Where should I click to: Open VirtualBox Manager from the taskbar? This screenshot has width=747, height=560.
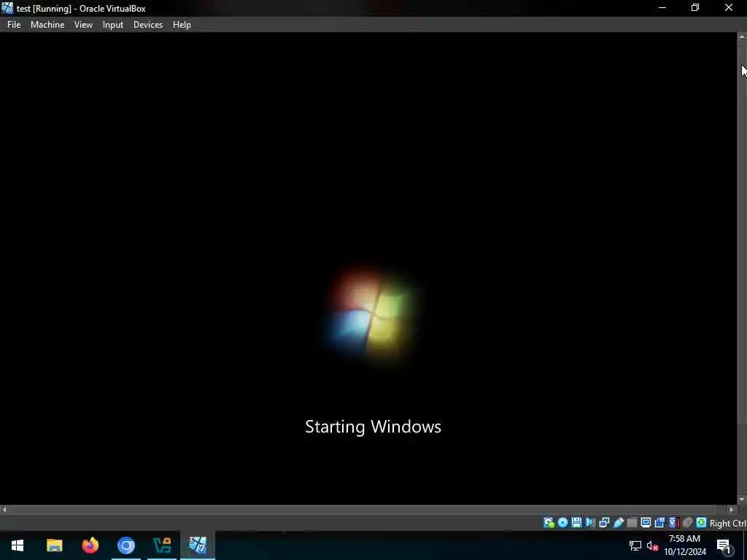click(162, 545)
